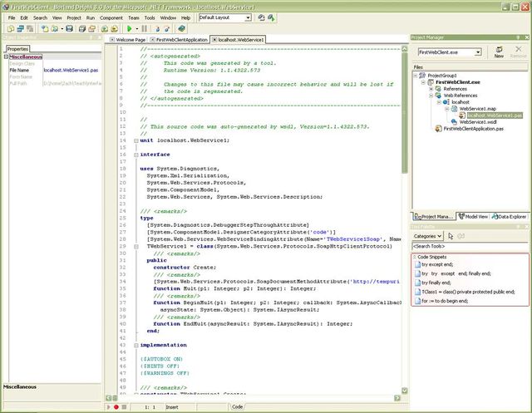Image resolution: width=532 pixels, height=413 pixels.
Task: Click the editor vertical scrollbar thumb
Action: pos(405,113)
